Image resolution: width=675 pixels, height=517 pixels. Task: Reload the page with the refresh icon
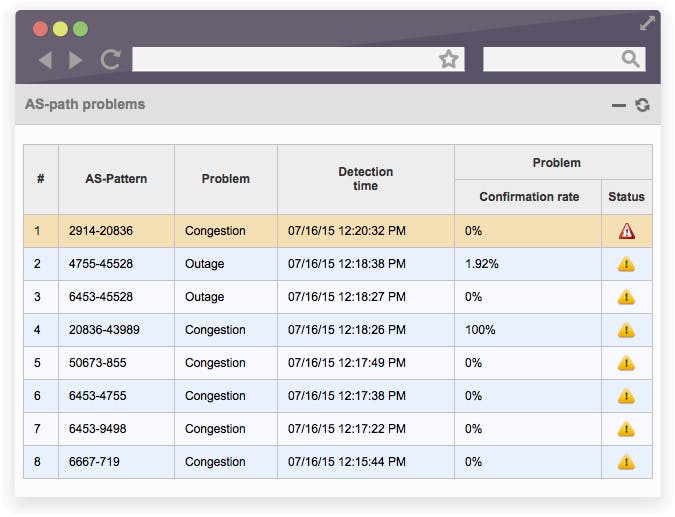coord(110,60)
